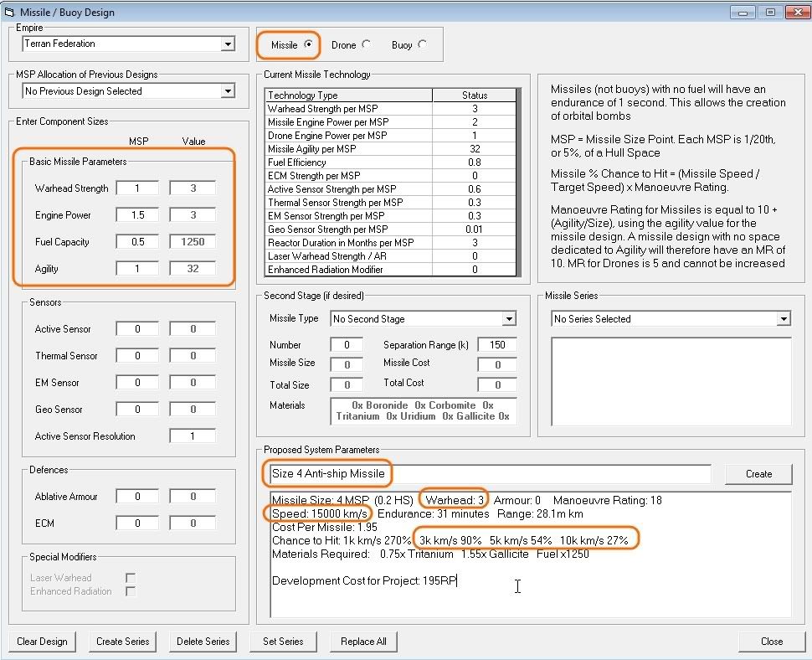Open the MSP Allocation of Previous Designs dropdown

click(x=129, y=91)
